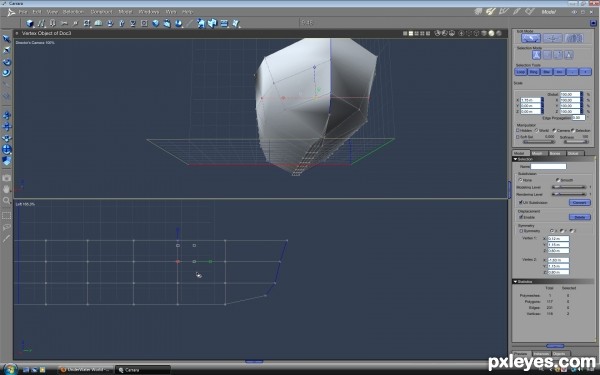
Task: Click the camera icon in left toolbar
Action: pyautogui.click(x=7, y=178)
